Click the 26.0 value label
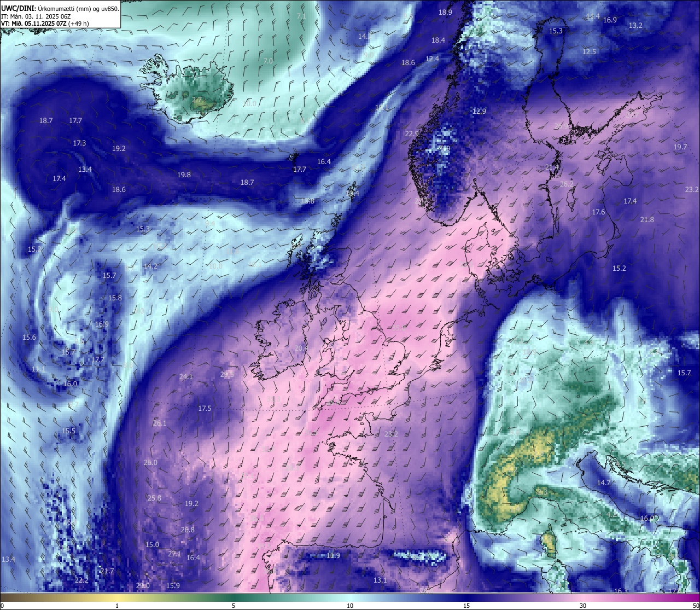700x610 pixels. pyautogui.click(x=150, y=463)
